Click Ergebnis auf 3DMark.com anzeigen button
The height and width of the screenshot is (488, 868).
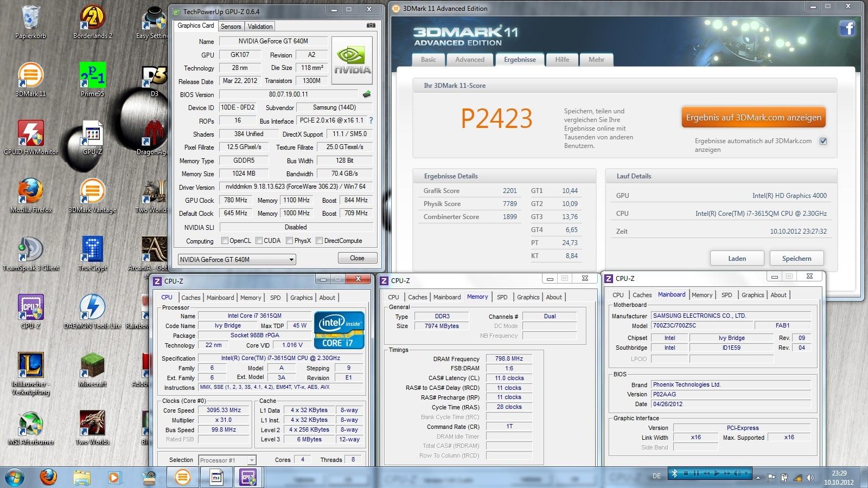[754, 118]
